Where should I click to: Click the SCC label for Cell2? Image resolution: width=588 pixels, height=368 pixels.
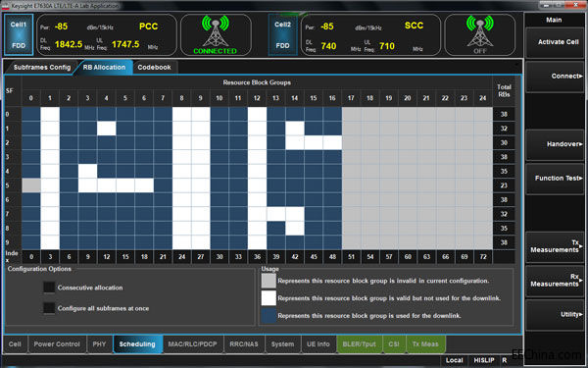click(x=414, y=26)
